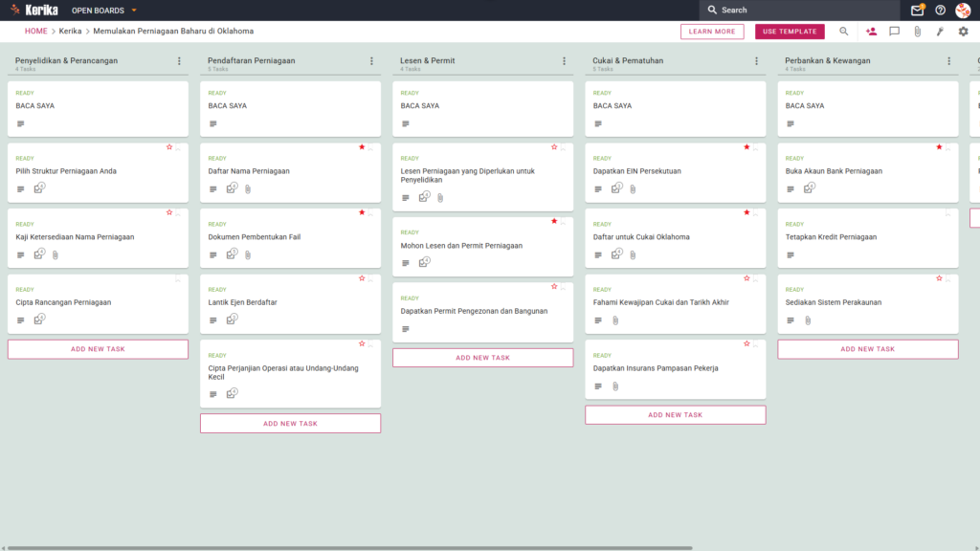Screen dimensions: 980x551
Task: Open the highlight tool icon
Action: [x=940, y=32]
